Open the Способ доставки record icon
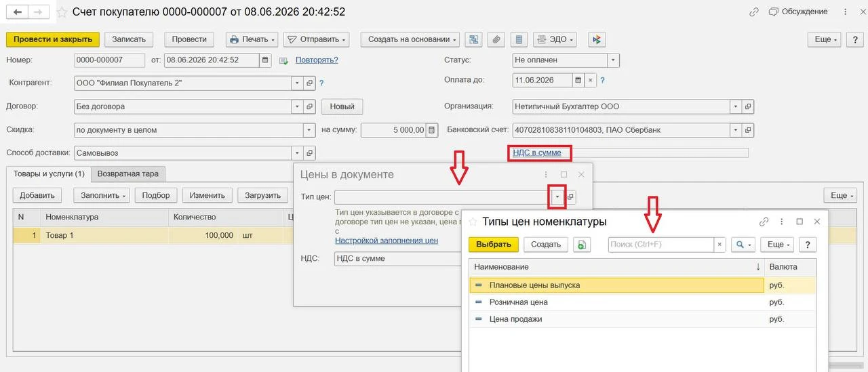The height and width of the screenshot is (372, 868). pyautogui.click(x=309, y=153)
